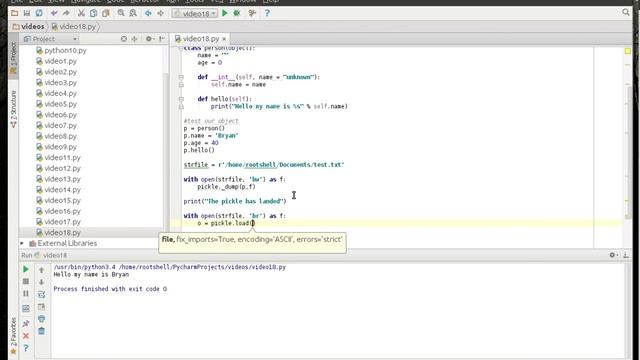Start debugging with the green bug icon
Screen dimensions: 640x360
pyautogui.click(x=237, y=13)
